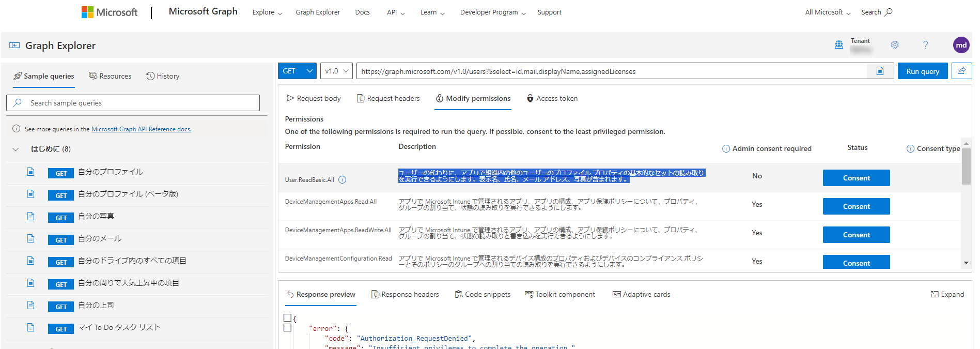Open the Support navigation link
The image size is (980, 349).
point(549,12)
